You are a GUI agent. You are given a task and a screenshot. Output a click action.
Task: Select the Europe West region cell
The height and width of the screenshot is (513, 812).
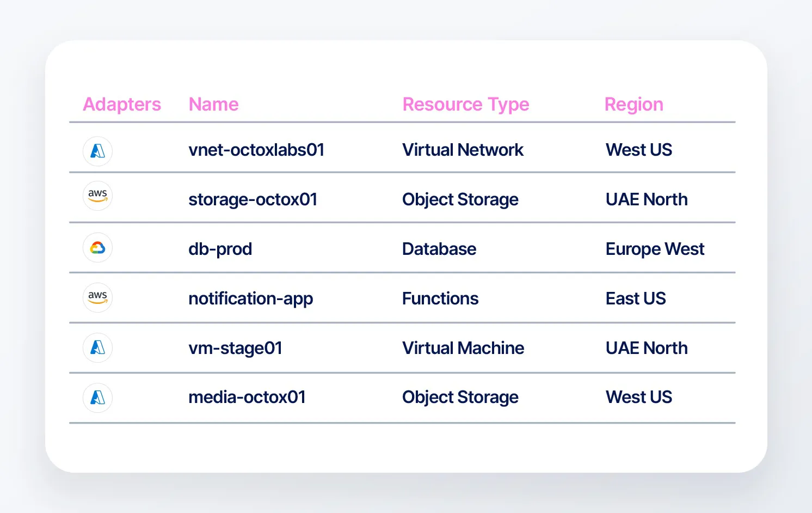(x=655, y=249)
